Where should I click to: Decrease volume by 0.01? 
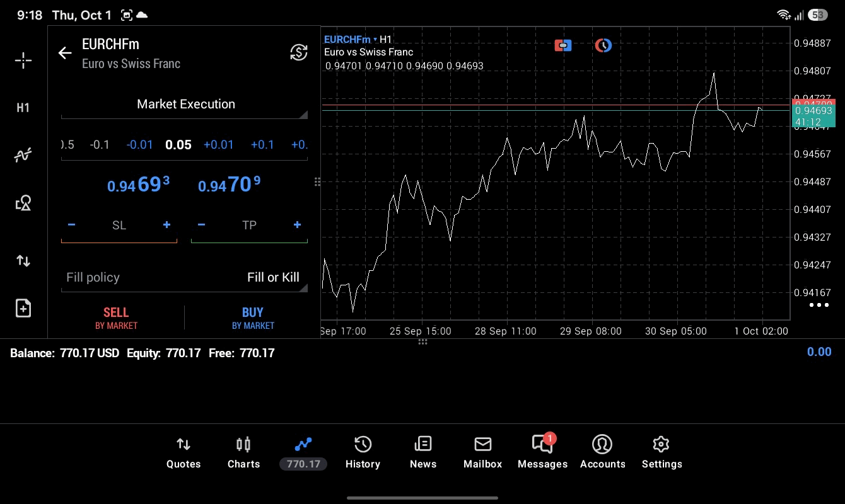tap(139, 145)
